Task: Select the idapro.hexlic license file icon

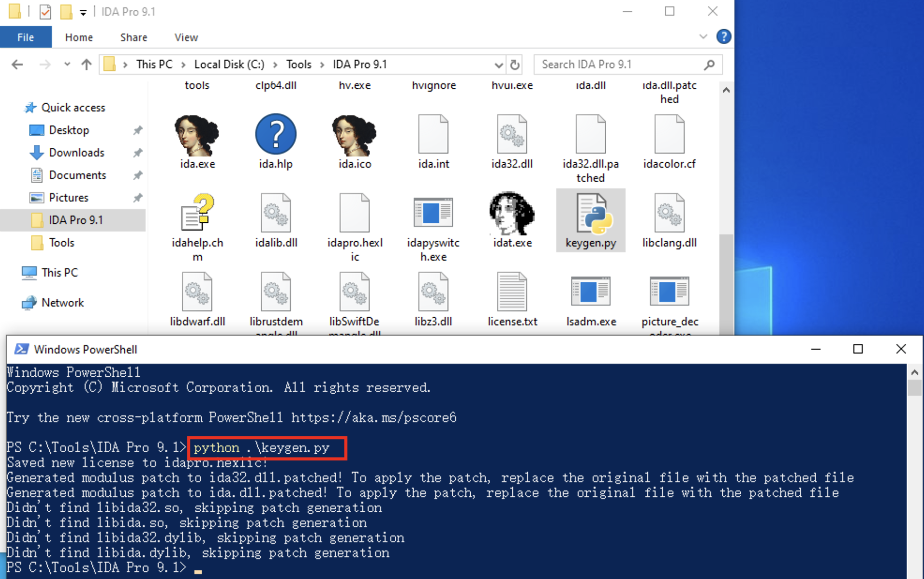Action: tap(354, 213)
